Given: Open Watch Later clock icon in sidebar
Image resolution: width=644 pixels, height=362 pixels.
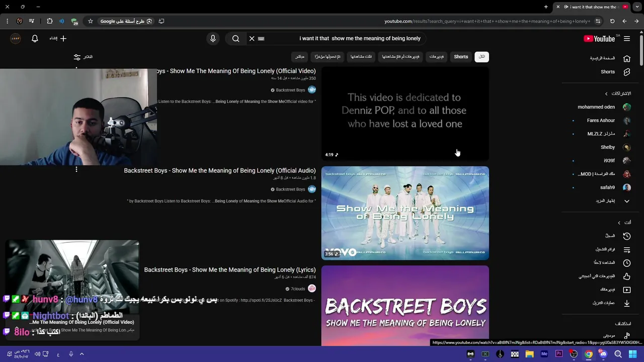Looking at the screenshot, I should click(x=627, y=263).
